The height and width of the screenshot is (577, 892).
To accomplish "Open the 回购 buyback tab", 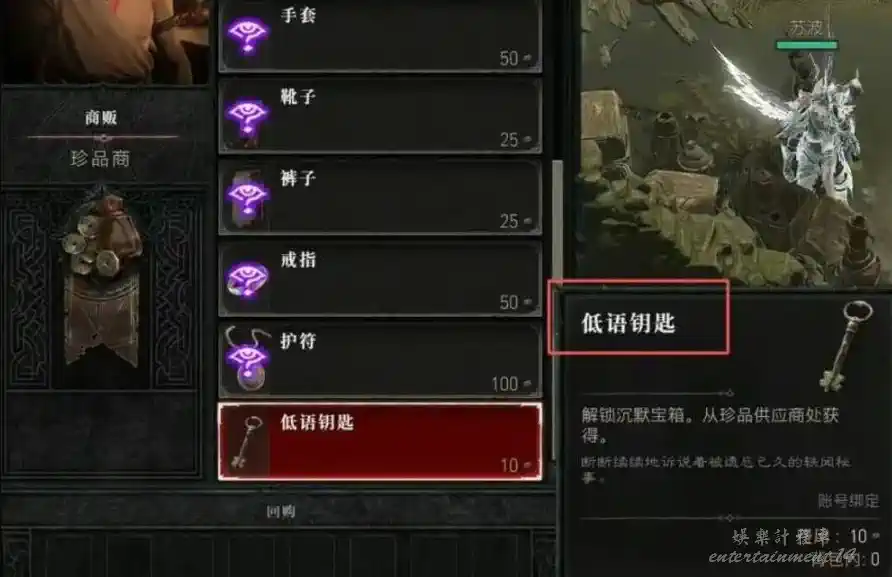I will tap(281, 512).
